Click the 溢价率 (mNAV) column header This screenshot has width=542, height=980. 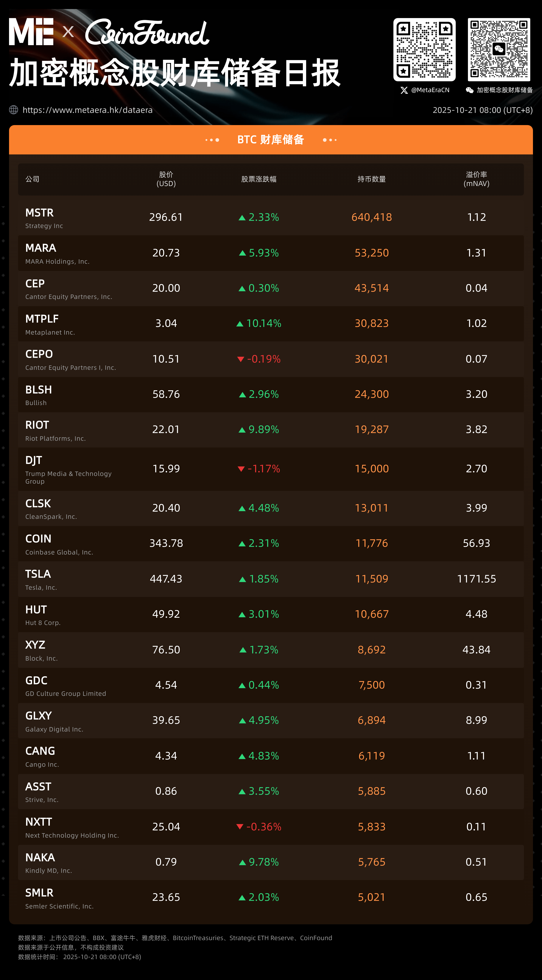[x=476, y=179]
